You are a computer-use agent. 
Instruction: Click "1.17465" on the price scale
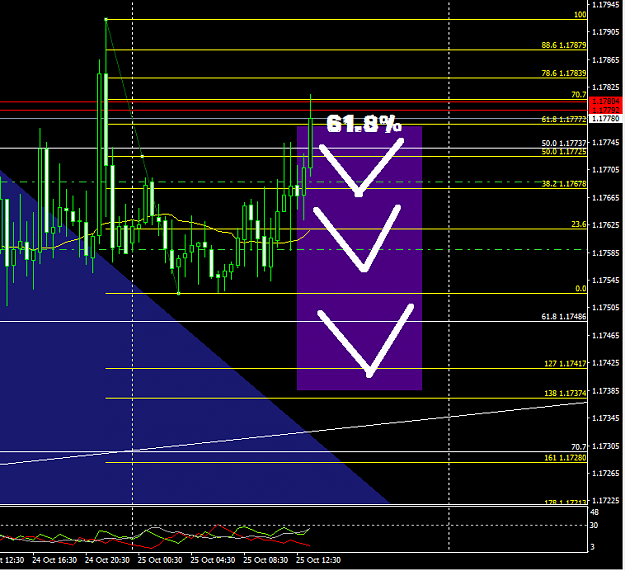click(606, 336)
